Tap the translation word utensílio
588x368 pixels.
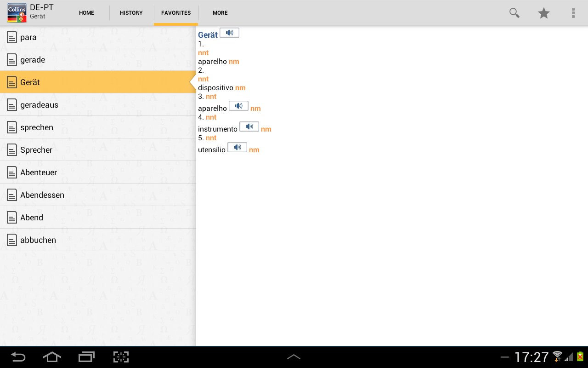(x=212, y=150)
